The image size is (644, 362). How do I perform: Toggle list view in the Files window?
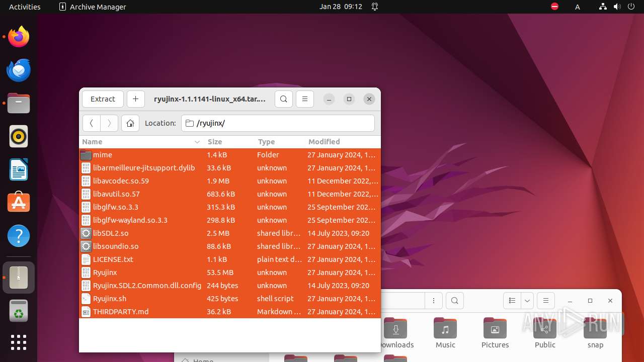tap(512, 301)
